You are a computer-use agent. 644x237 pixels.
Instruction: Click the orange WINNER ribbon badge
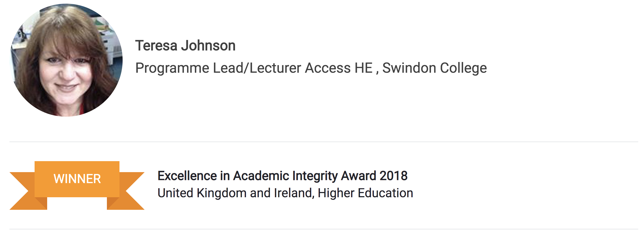(x=77, y=179)
